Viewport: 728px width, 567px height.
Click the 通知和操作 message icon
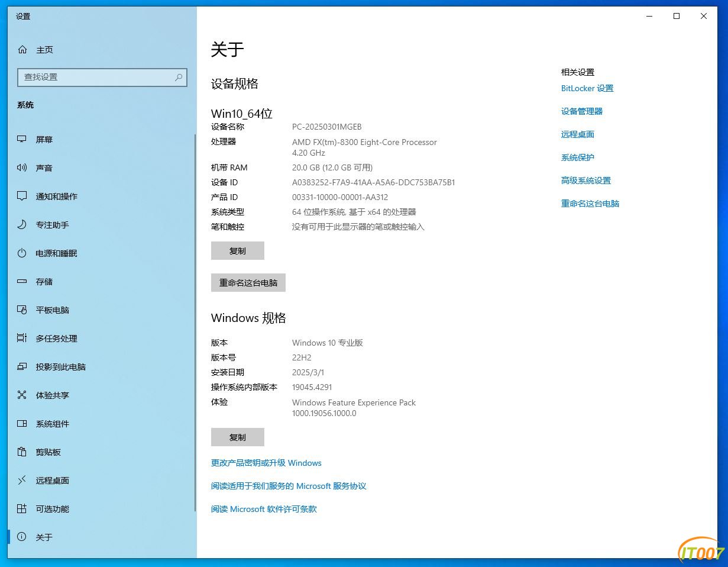(x=22, y=196)
